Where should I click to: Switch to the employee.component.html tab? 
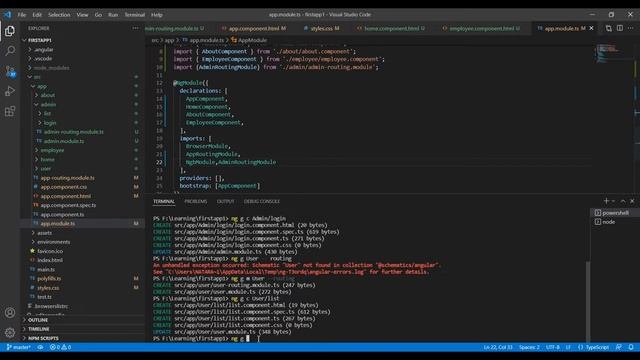pos(481,28)
